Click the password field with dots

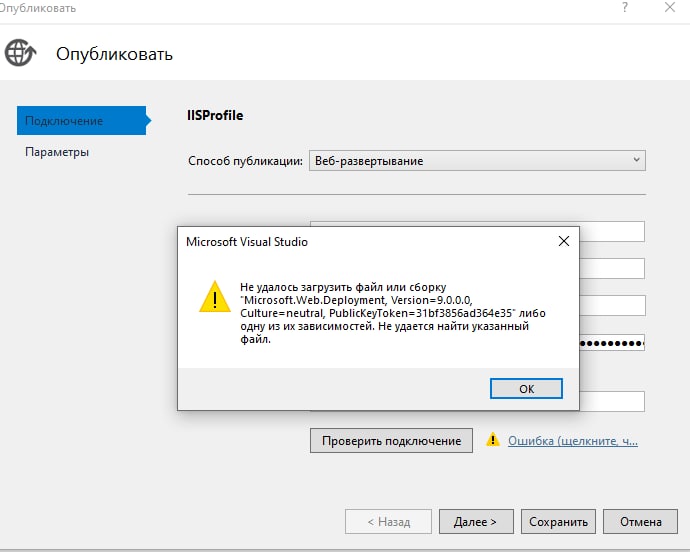click(x=612, y=342)
